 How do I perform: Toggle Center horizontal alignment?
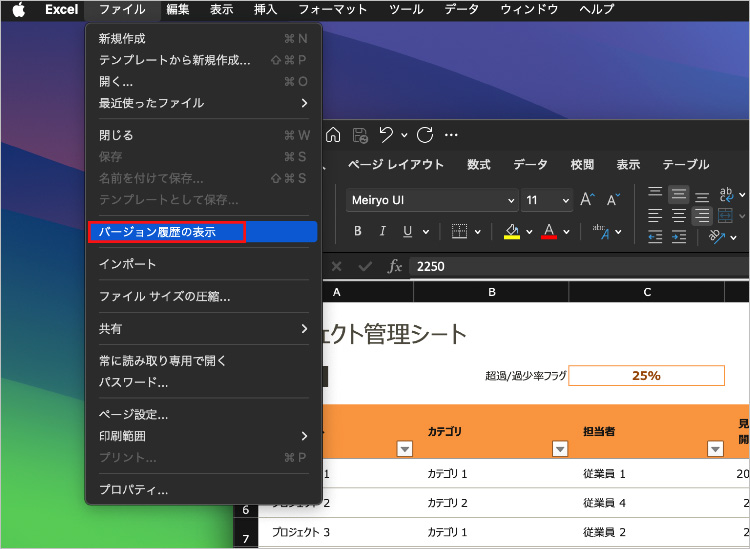(x=679, y=215)
